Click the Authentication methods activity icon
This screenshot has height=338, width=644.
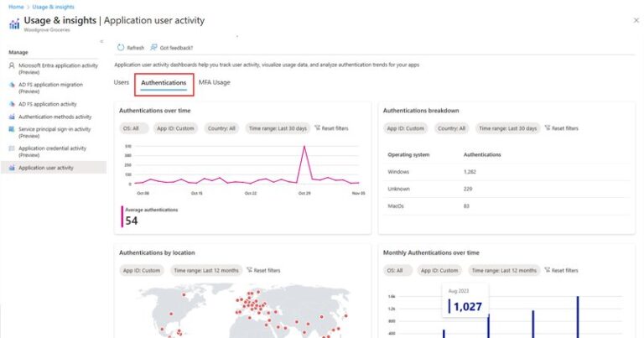click(12, 117)
